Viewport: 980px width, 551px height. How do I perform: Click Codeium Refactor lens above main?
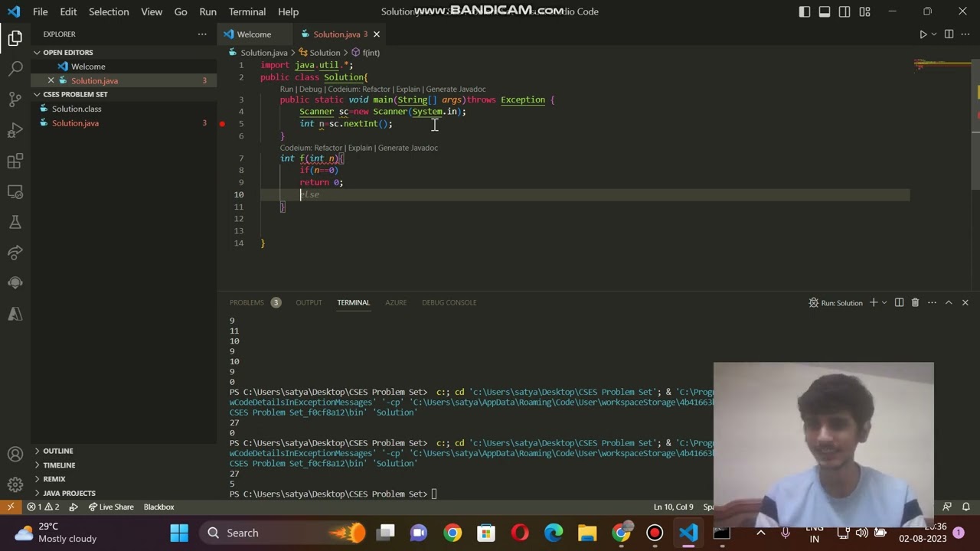click(359, 90)
